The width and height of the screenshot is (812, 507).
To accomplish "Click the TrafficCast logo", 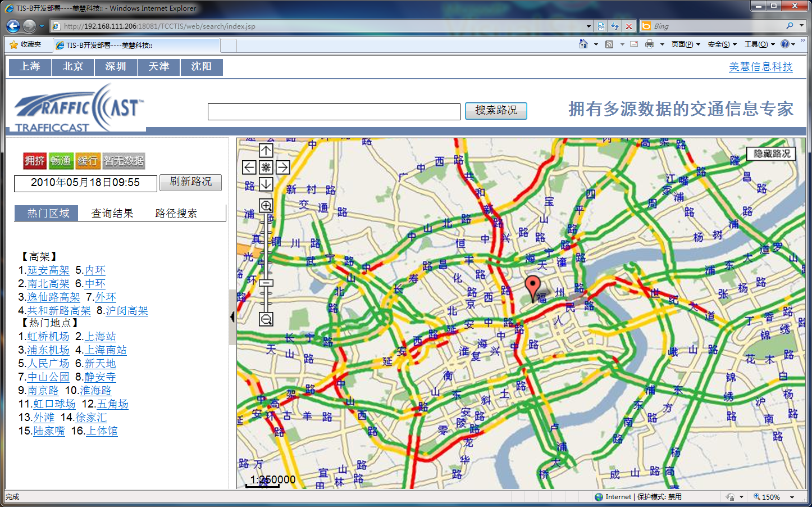I will click(x=79, y=108).
